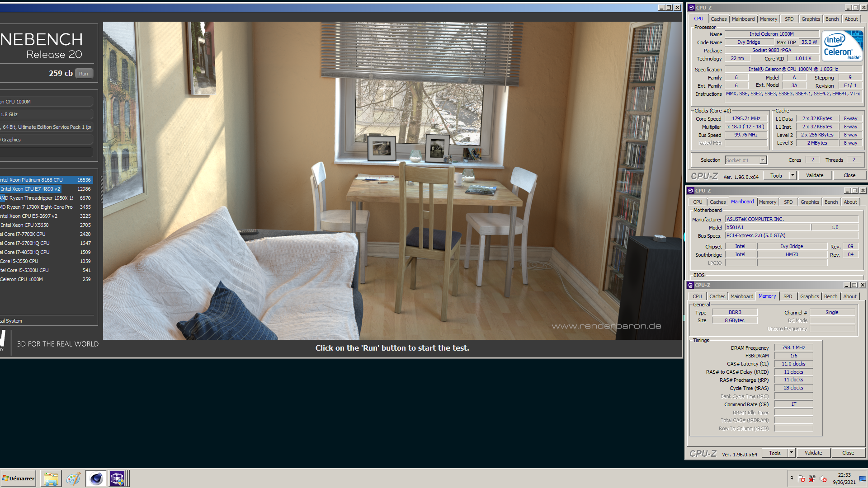The image size is (868, 488).
Task: Click the Manufacturer field ASUSTeK COMPUTER INC.
Action: (x=792, y=219)
